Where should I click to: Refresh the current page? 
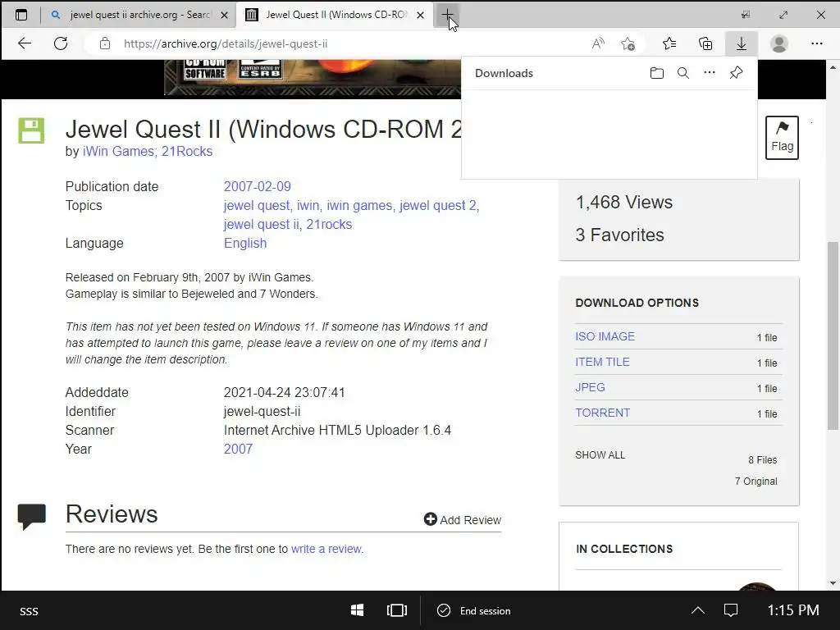tap(61, 43)
